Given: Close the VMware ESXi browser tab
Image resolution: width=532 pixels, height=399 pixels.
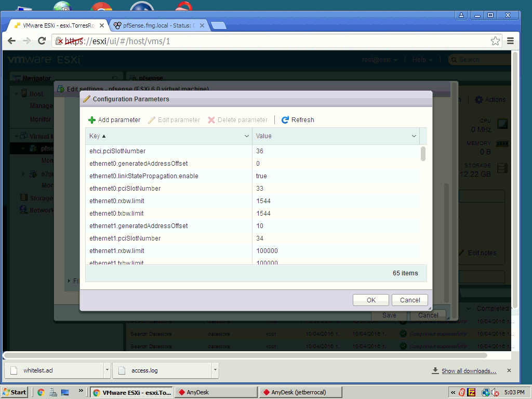Looking at the screenshot, I should (x=101, y=25).
